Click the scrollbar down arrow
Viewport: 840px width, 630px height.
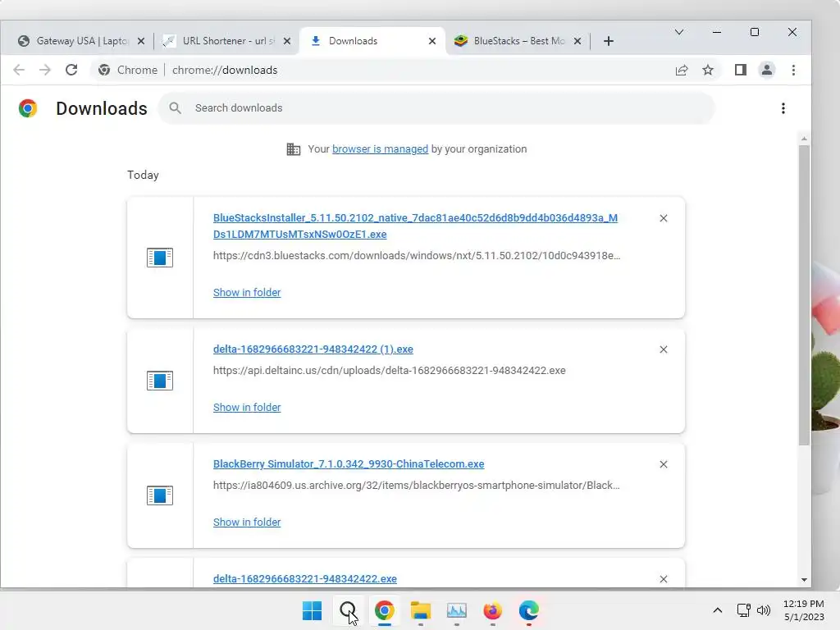[x=804, y=580]
